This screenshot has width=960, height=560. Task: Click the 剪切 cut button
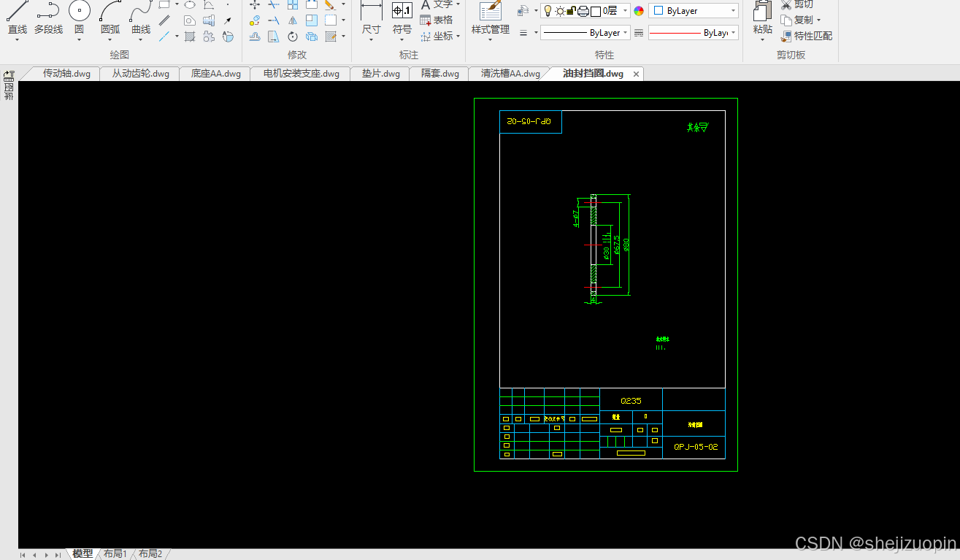(x=797, y=4)
